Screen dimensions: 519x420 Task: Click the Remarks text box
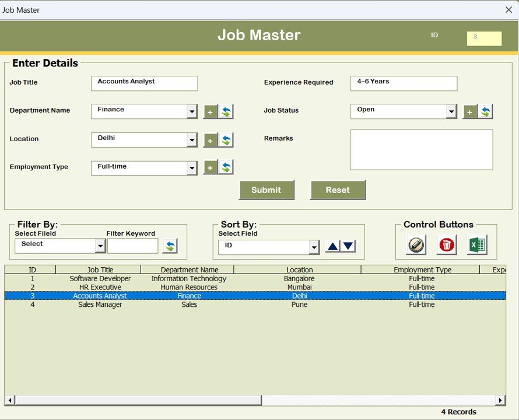coord(421,149)
